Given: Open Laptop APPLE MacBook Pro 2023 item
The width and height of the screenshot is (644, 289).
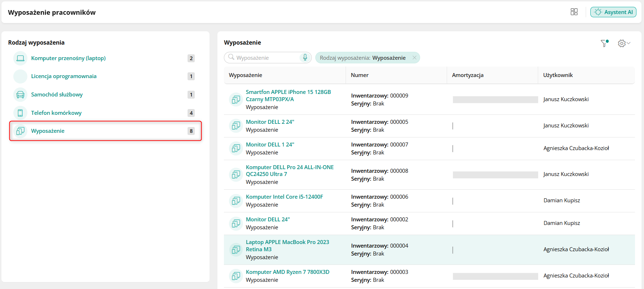Looking at the screenshot, I should click(x=288, y=246).
